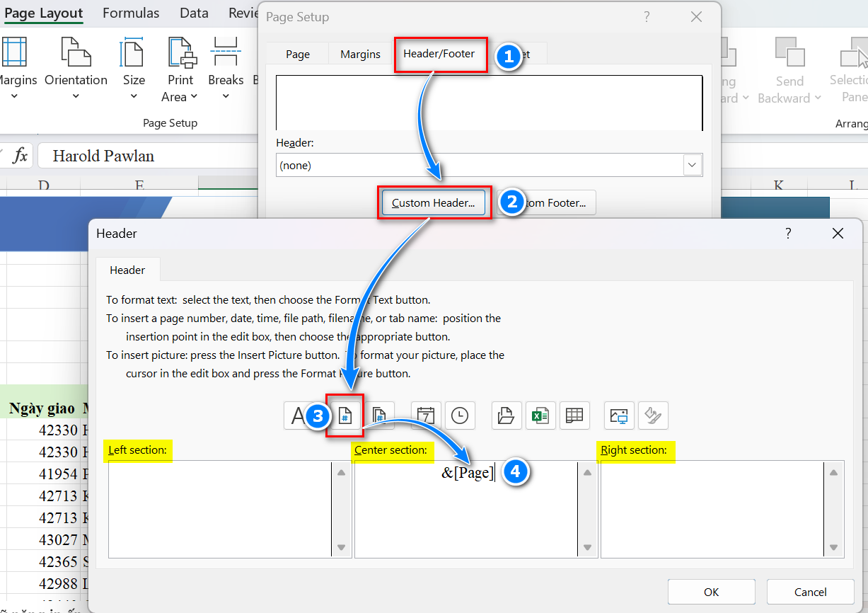Insert Date with the calendar icon
Screen dimensions: 868x613
pos(426,416)
